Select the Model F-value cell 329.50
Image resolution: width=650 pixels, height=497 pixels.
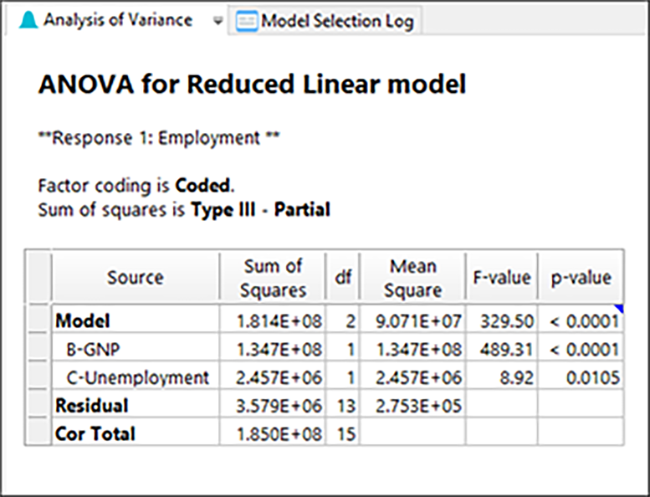click(x=501, y=320)
